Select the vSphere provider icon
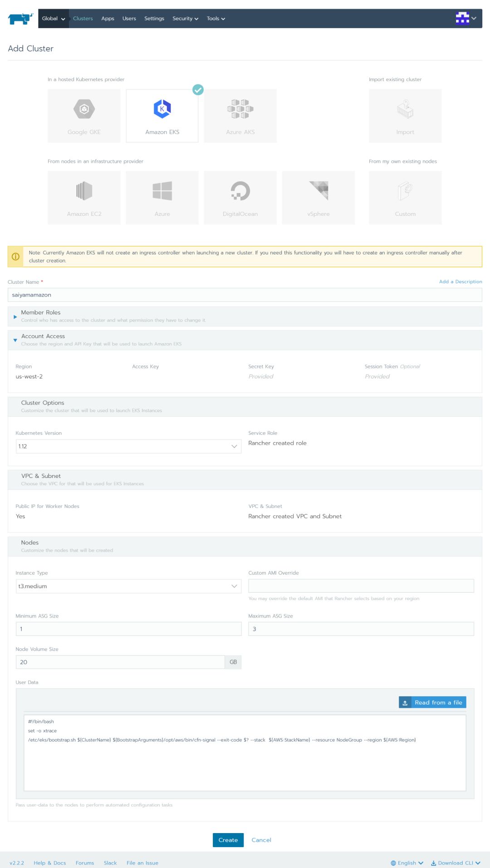 318,191
